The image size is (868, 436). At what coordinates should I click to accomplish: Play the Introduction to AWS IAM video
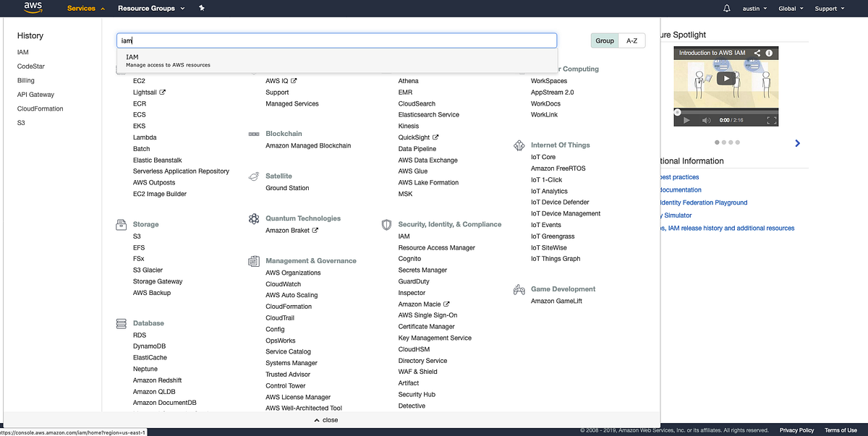[726, 78]
